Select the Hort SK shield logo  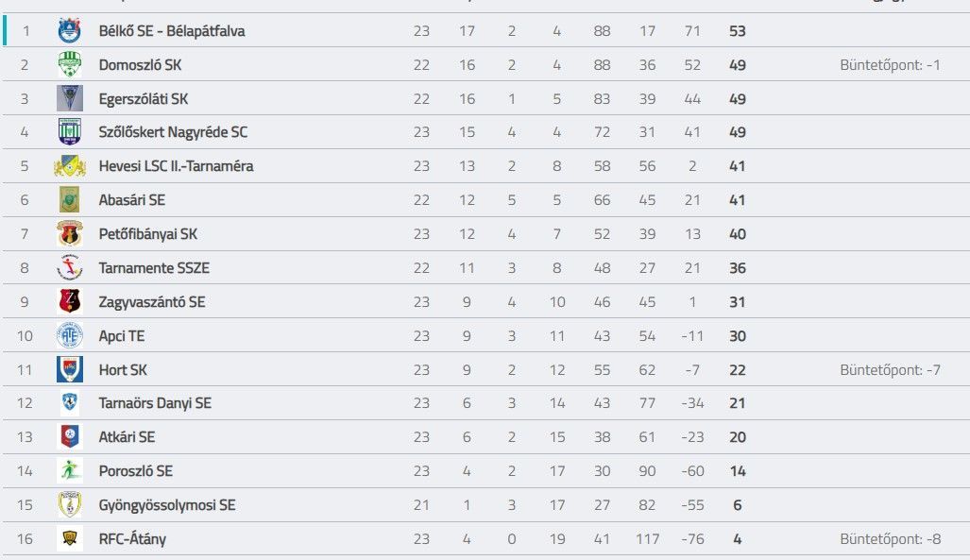click(x=69, y=369)
